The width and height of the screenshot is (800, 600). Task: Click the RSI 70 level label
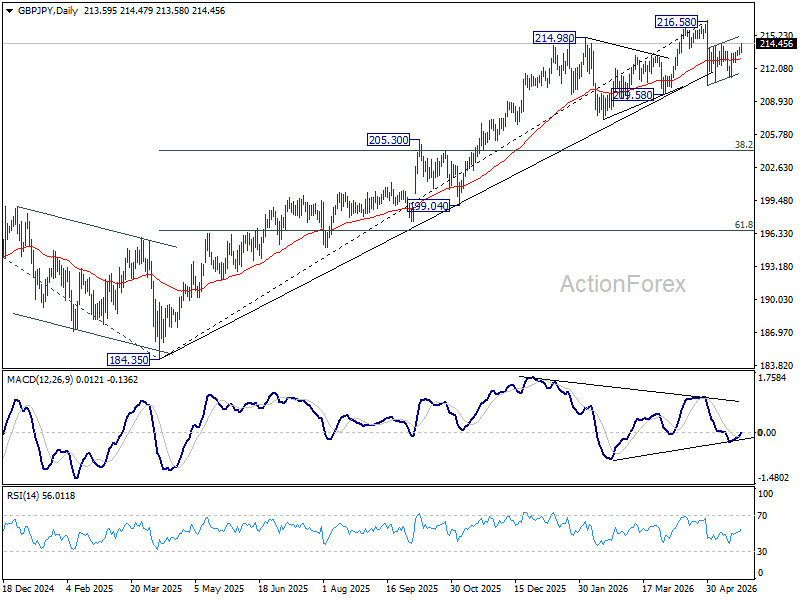762,516
